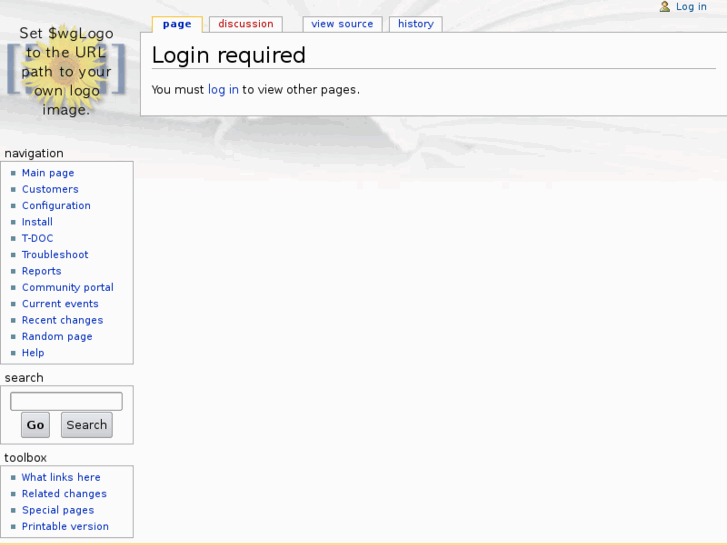Switch to the page tab

(x=177, y=24)
